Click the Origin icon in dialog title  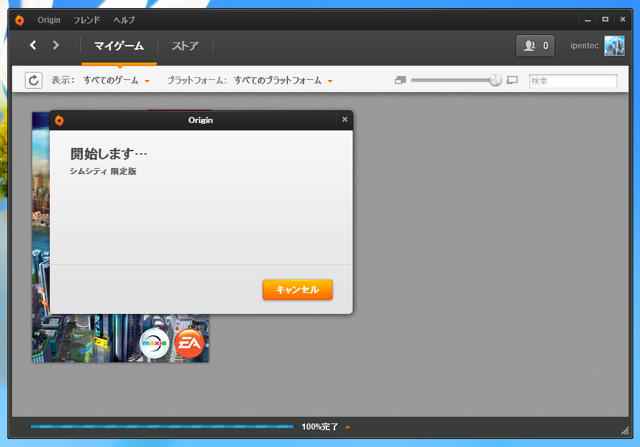pyautogui.click(x=59, y=120)
